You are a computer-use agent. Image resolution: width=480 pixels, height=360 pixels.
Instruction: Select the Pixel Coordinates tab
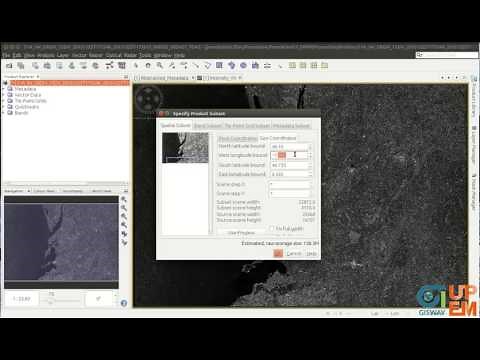click(238, 138)
